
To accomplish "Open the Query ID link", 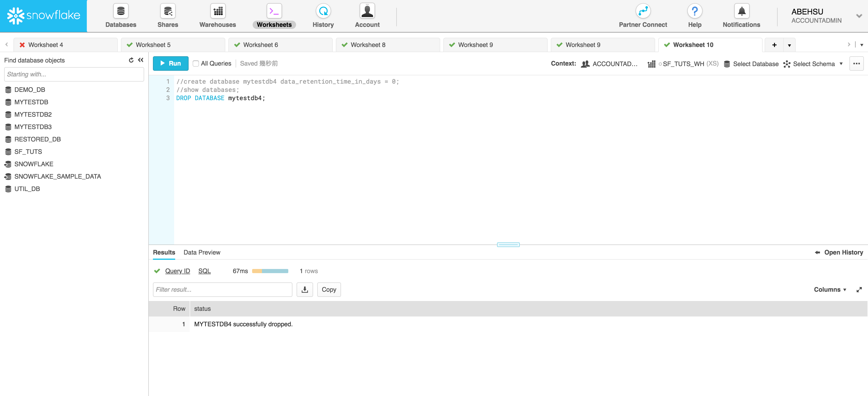I will 177,271.
